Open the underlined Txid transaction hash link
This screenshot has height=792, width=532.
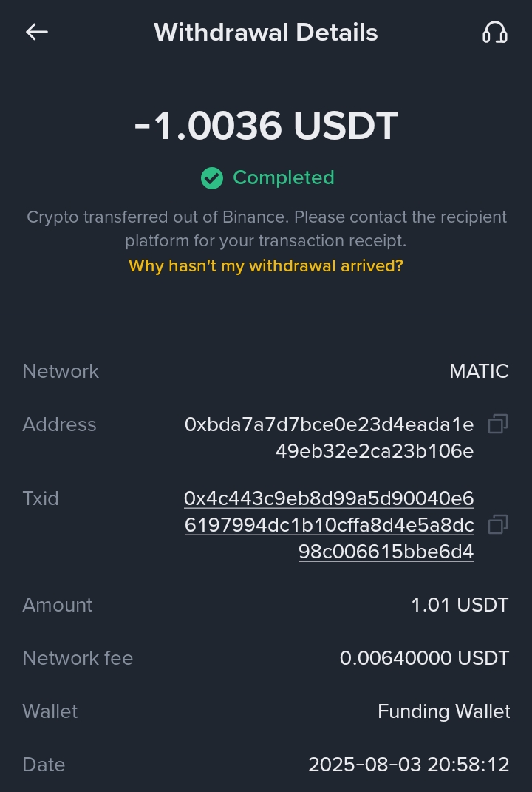point(329,525)
